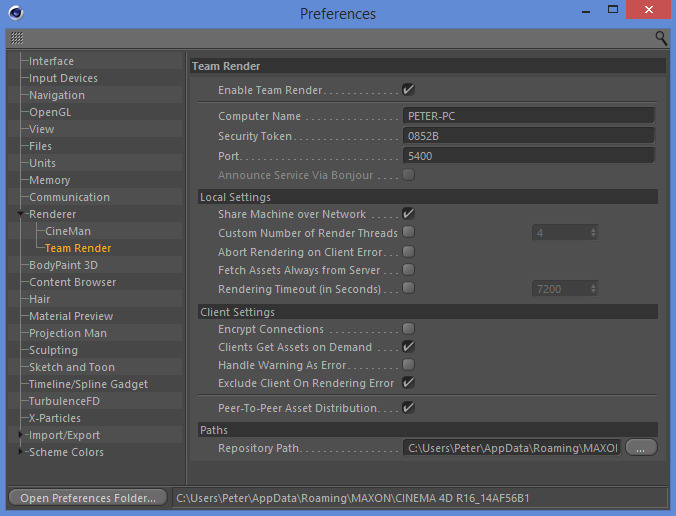This screenshot has width=676, height=516.
Task: Click the repository path browse button
Action: 641,448
